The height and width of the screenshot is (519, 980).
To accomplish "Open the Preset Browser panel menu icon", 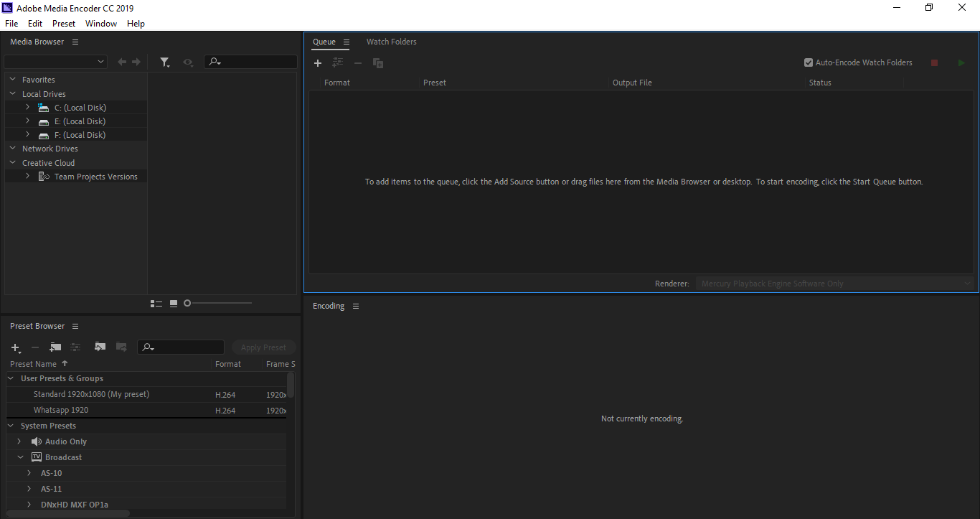I will [75, 327].
